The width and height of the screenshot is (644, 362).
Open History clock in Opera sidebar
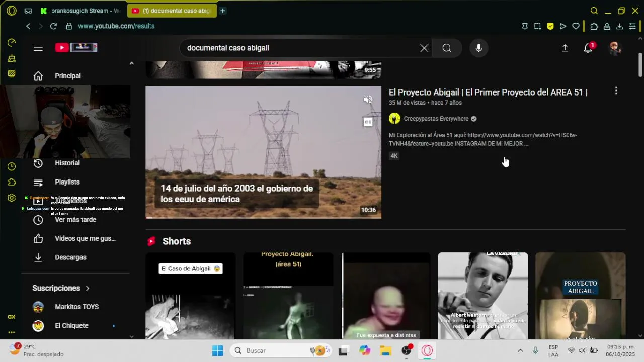point(12,166)
